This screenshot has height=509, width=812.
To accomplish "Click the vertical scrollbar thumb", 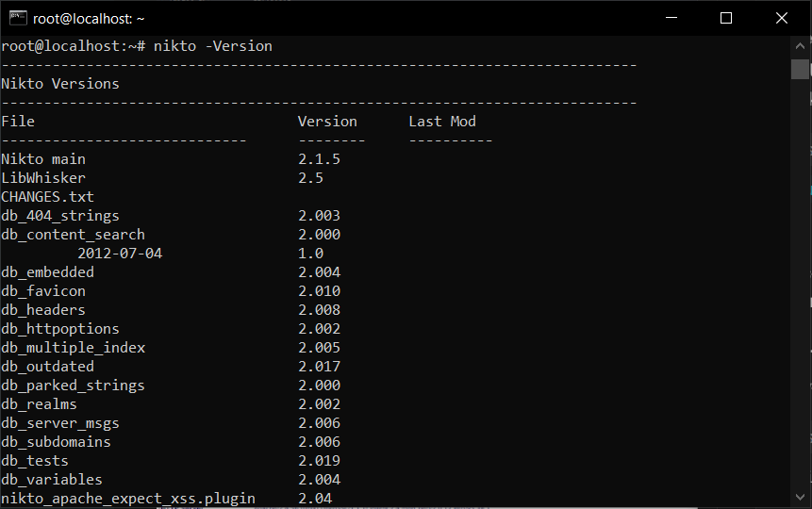I will tap(800, 70).
